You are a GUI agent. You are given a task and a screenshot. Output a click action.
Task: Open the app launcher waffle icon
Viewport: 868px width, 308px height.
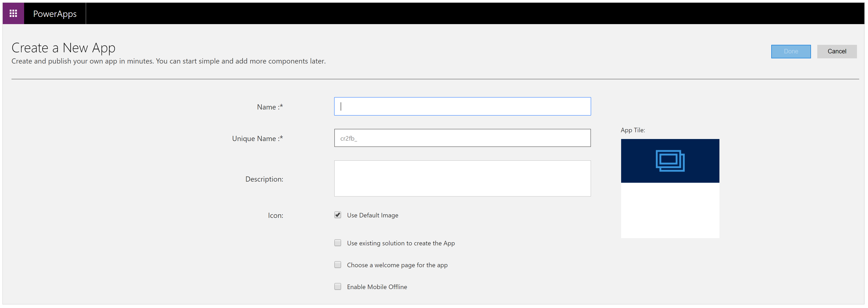(x=13, y=14)
